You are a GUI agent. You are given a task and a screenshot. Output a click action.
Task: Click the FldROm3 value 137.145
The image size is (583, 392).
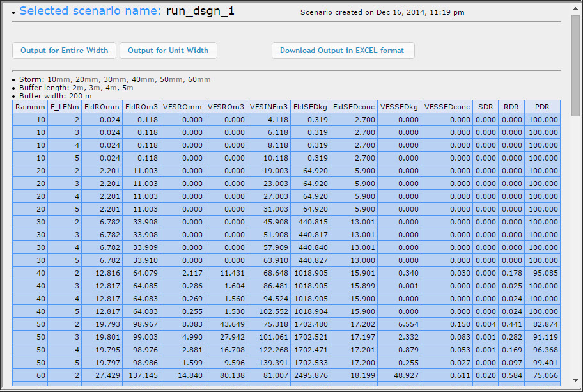click(x=141, y=375)
